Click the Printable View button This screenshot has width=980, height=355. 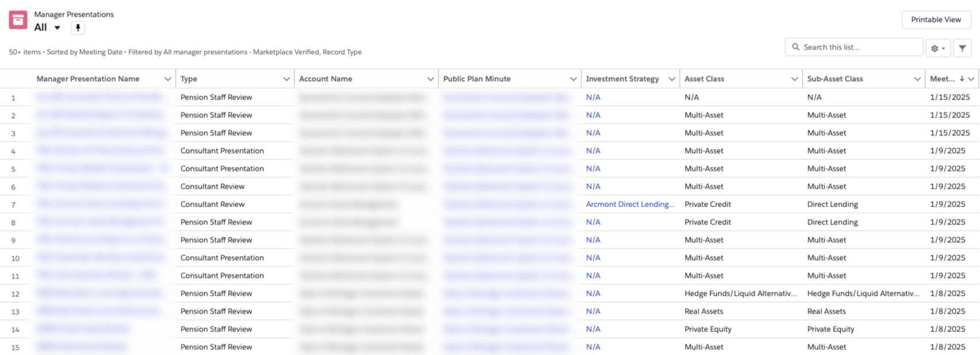(x=936, y=20)
